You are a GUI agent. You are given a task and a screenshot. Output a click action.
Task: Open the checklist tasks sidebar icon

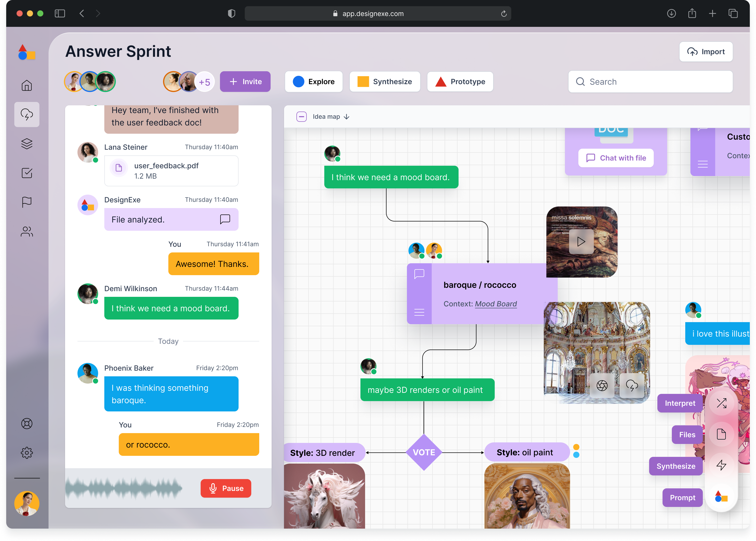pyautogui.click(x=27, y=173)
